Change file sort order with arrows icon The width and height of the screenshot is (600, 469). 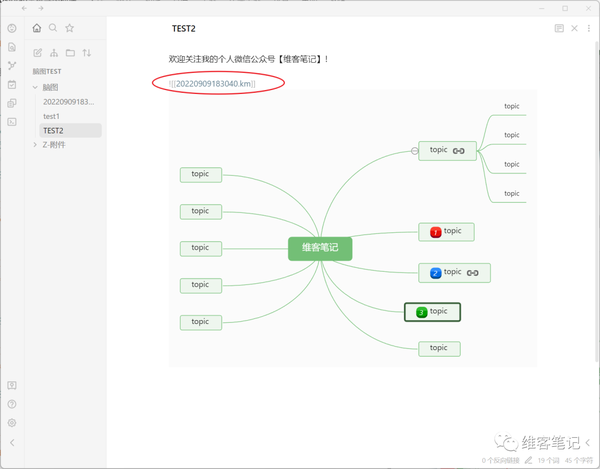tap(87, 52)
